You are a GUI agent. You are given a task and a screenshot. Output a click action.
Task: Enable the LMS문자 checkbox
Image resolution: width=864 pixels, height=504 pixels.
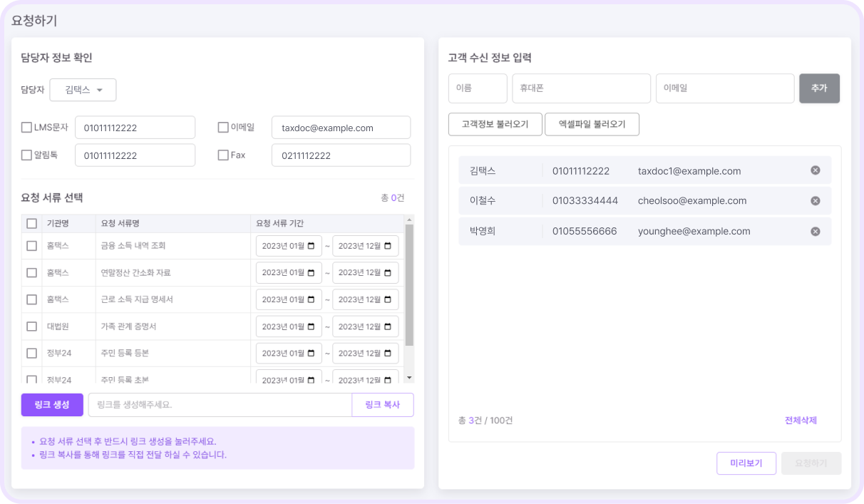(27, 128)
